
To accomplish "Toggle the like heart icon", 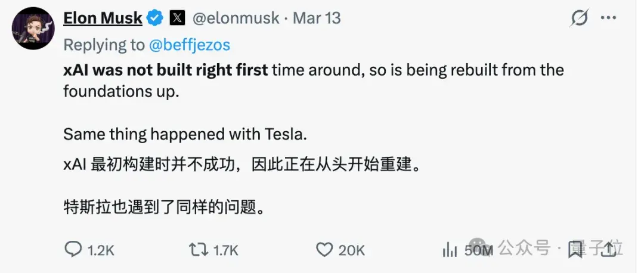I will tap(324, 250).
